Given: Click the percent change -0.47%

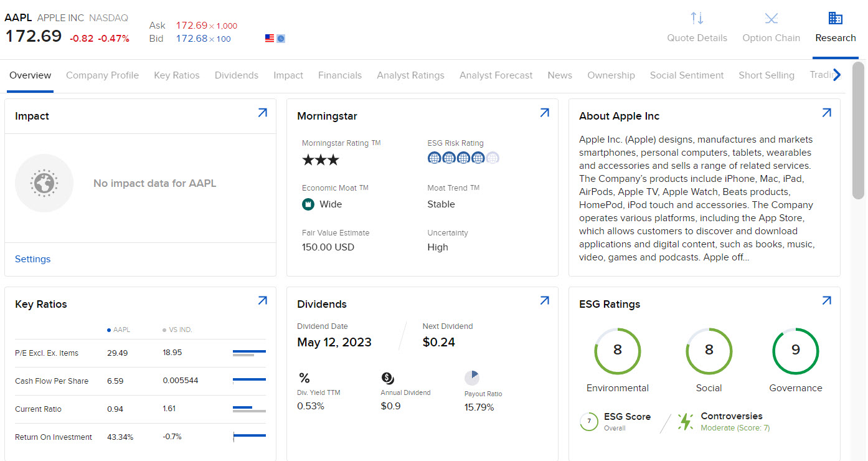Looking at the screenshot, I should (x=113, y=39).
